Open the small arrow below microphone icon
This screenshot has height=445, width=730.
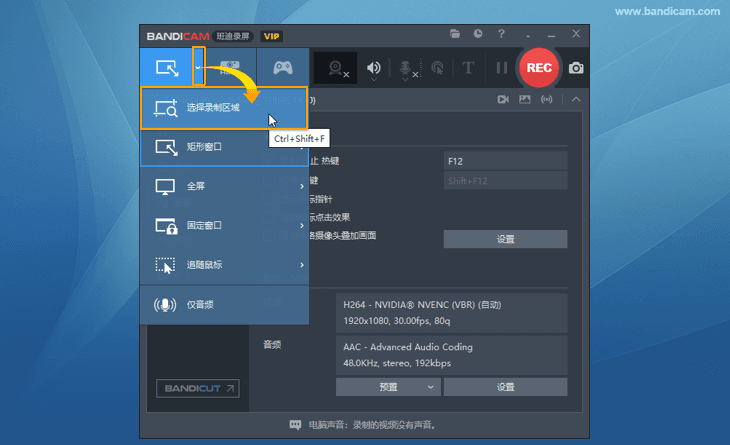click(x=405, y=80)
